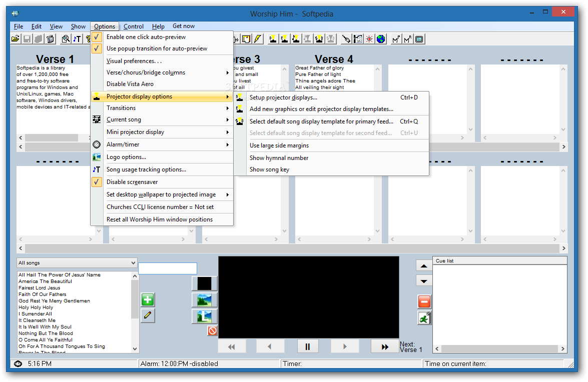Click the landscape logo L button
The width and height of the screenshot is (588, 382).
204,316
